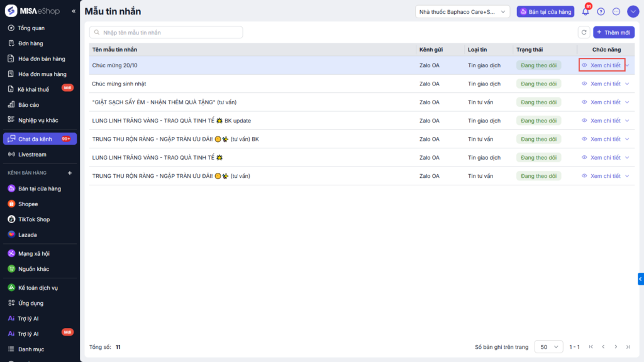
Task: Click the Thêm mới button
Action: 613,32
